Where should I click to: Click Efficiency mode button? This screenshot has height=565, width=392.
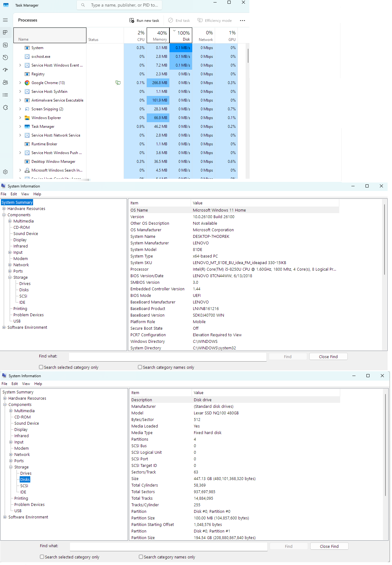(x=215, y=21)
